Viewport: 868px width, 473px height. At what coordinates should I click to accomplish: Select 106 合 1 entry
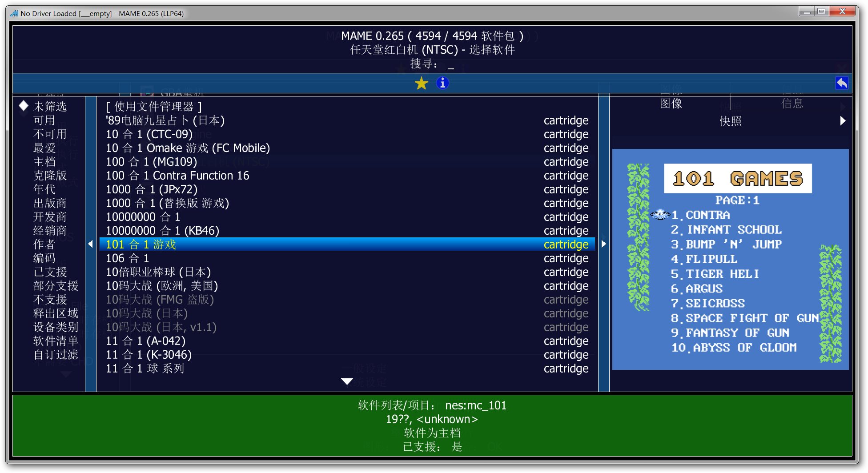pos(347,258)
